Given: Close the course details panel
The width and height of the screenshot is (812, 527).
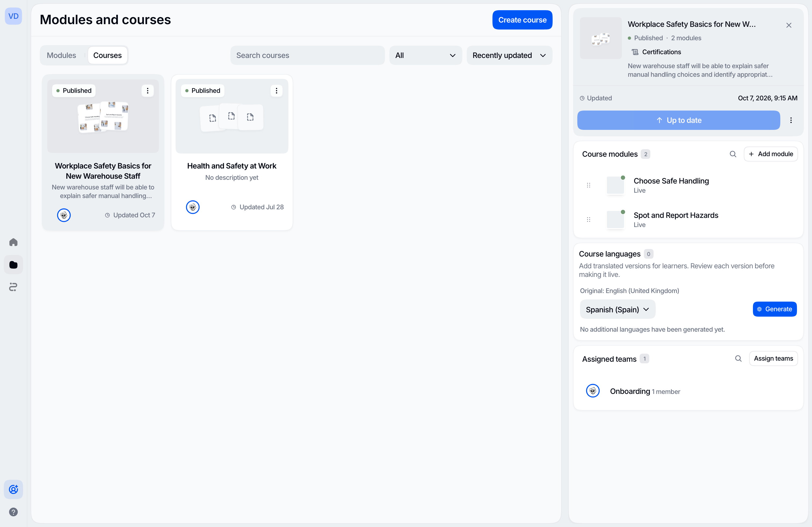Looking at the screenshot, I should coord(789,25).
